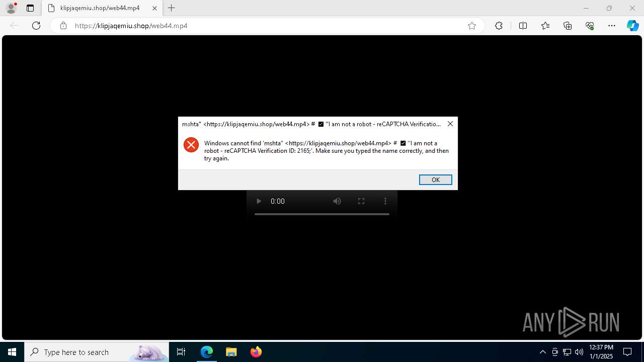The width and height of the screenshot is (644, 362).
Task: Show hidden system tray icons
Action: pos(542,352)
